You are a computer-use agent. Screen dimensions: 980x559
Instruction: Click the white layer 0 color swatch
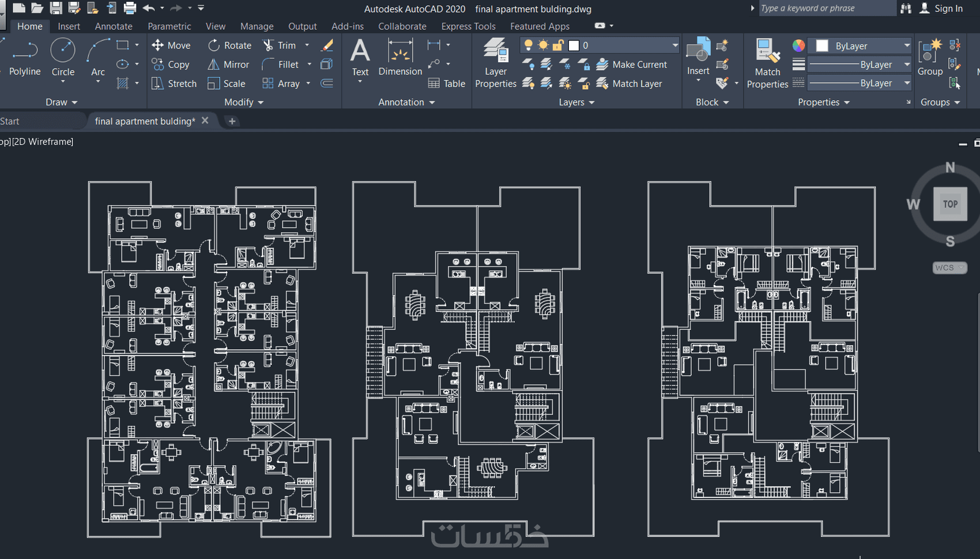(x=574, y=46)
